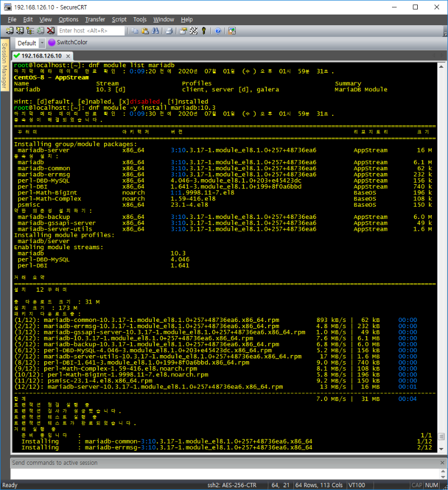Click the Connect session toolbar icon

coord(10,31)
